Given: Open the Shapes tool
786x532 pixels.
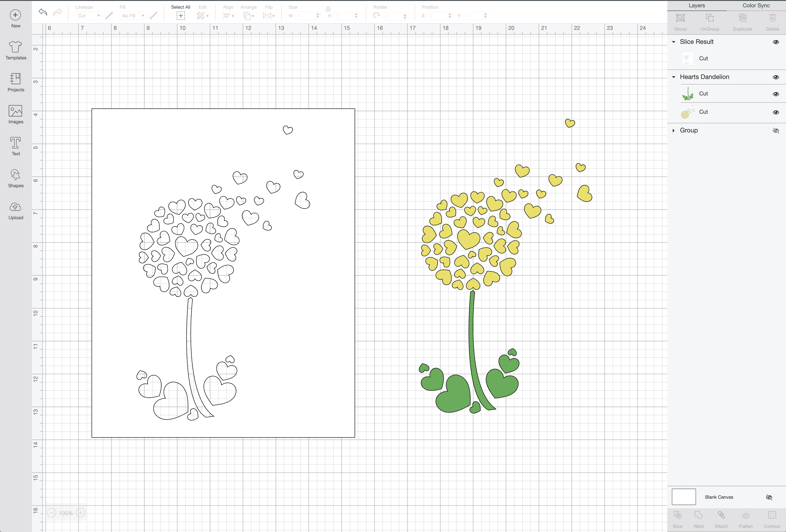Looking at the screenshot, I should point(16,178).
